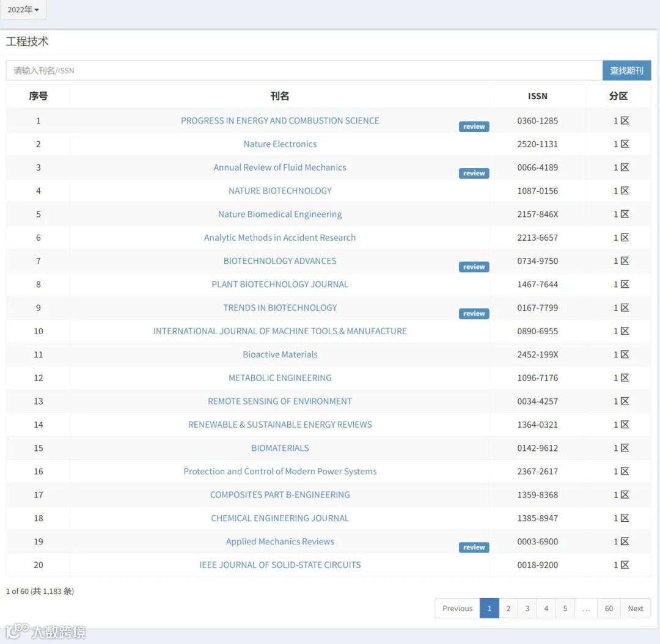Open the BIOMATERIALS journal link
The height and width of the screenshot is (644, 660).
tap(280, 448)
